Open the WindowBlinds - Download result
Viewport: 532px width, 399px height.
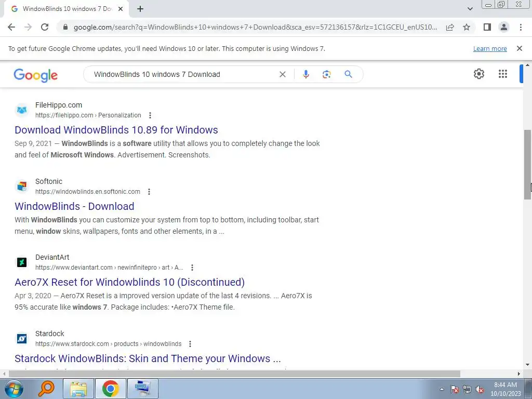74,206
